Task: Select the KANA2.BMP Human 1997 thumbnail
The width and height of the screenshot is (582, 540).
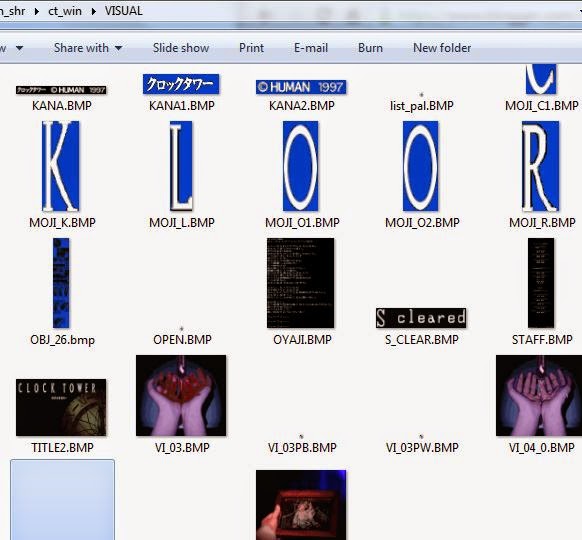Action: [301, 87]
